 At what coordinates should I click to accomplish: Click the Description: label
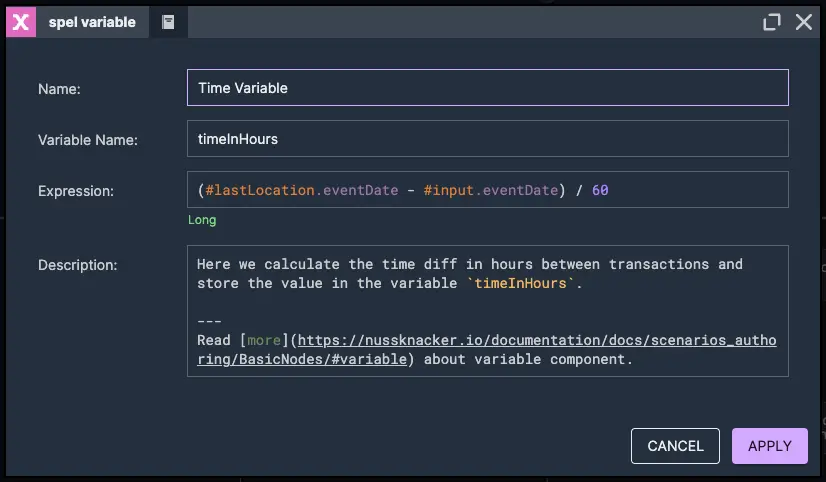click(77, 265)
